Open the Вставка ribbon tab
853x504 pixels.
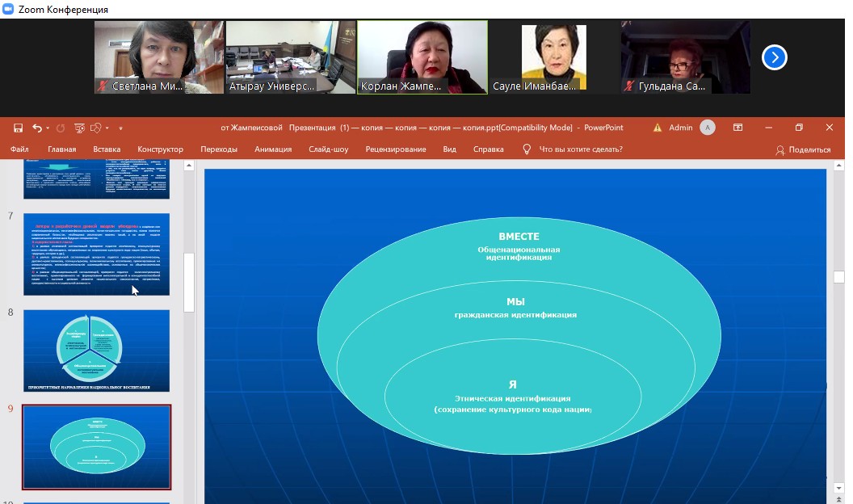click(x=107, y=149)
